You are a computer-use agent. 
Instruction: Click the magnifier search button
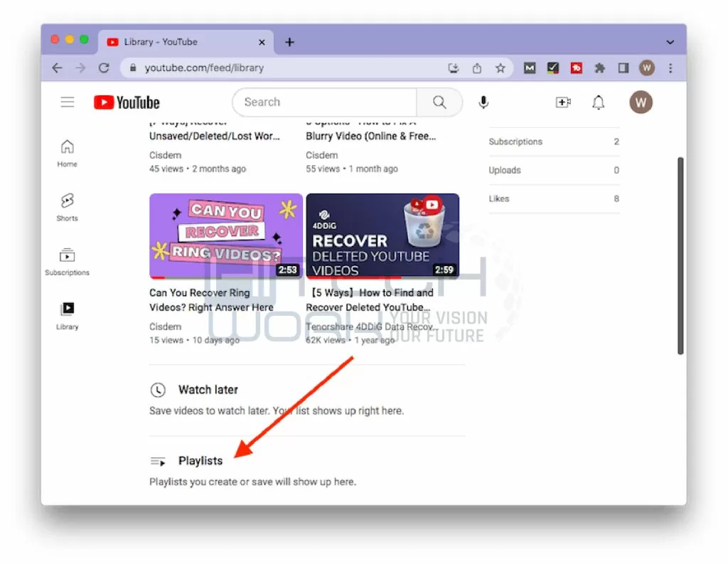pos(439,102)
